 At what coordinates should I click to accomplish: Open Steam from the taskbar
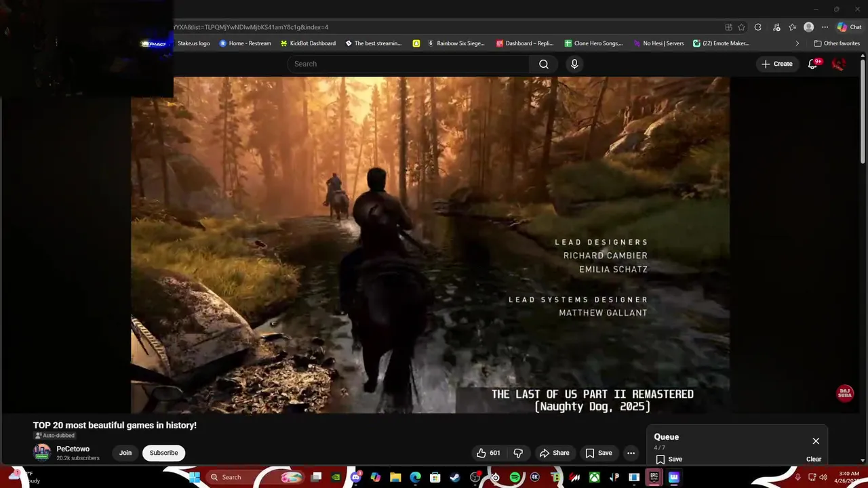coord(455,477)
